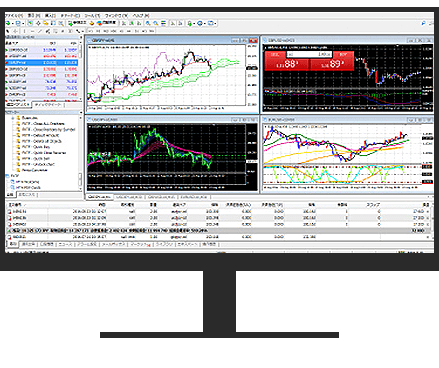439x368 pixels.
Task: Click the red BUY button
Action: 343,54
